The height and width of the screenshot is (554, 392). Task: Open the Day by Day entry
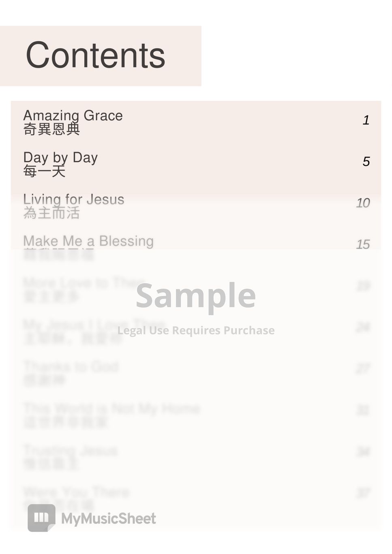point(60,157)
